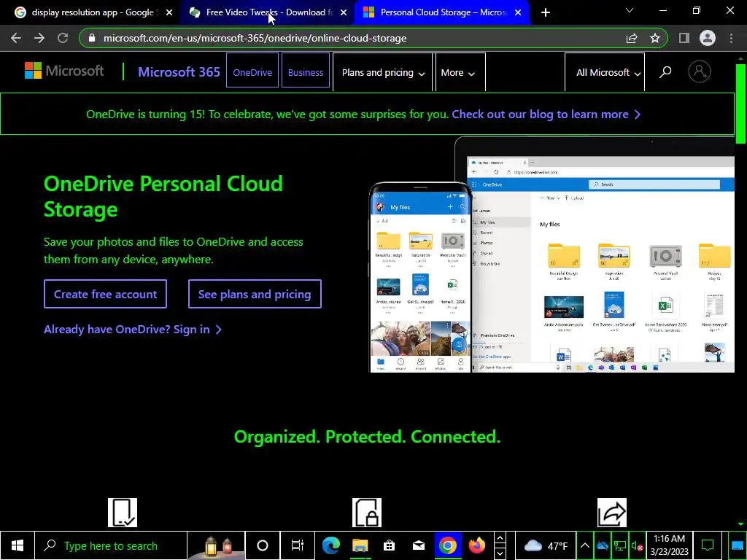The width and height of the screenshot is (747, 560).
Task: Open a new browser tab
Action: [546, 12]
